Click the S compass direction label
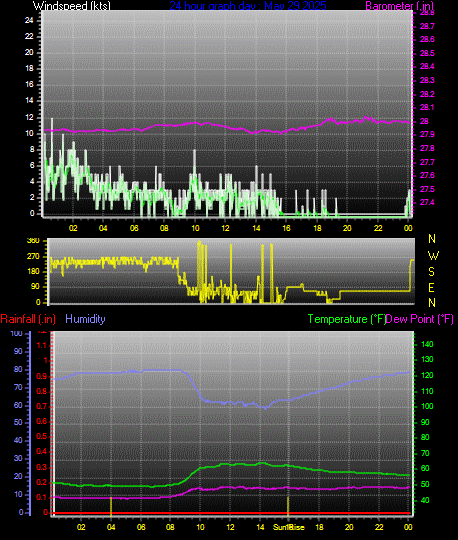 coord(431,272)
